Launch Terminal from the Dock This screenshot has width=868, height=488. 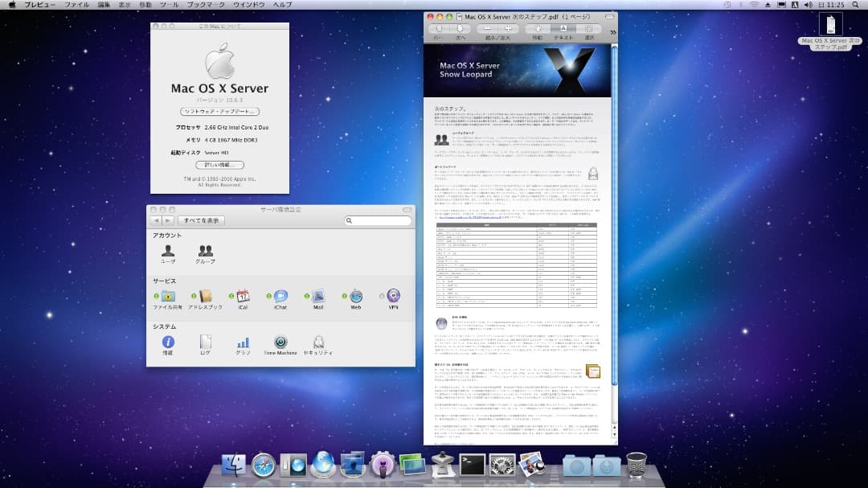tap(471, 465)
